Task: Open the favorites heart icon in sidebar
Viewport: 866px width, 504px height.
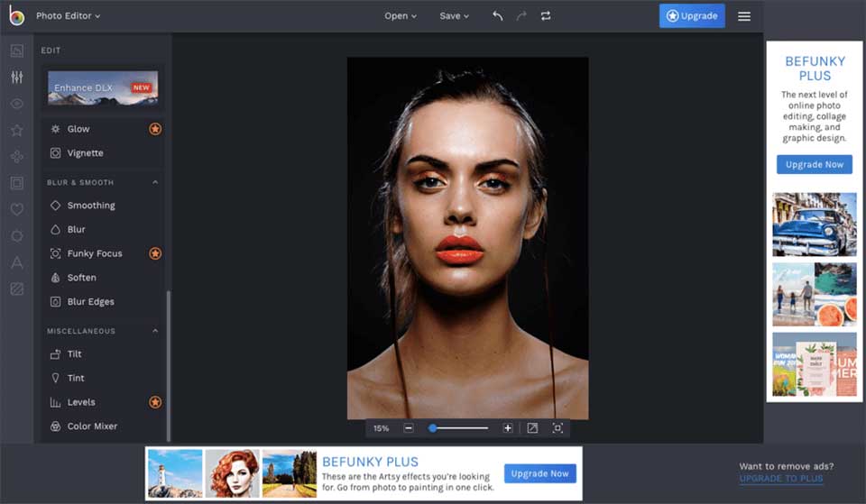Action: click(17, 209)
